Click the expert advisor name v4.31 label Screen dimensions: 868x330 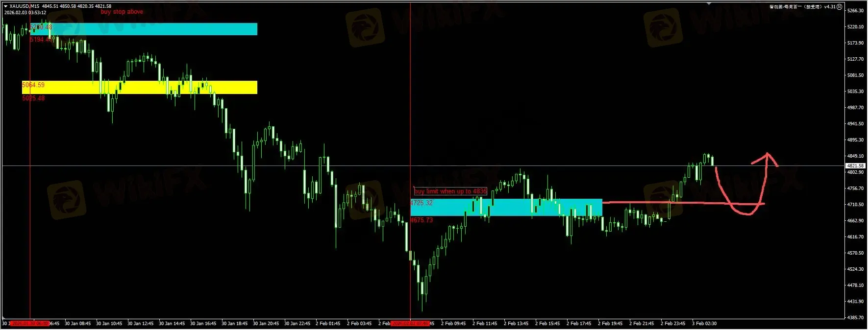802,7
